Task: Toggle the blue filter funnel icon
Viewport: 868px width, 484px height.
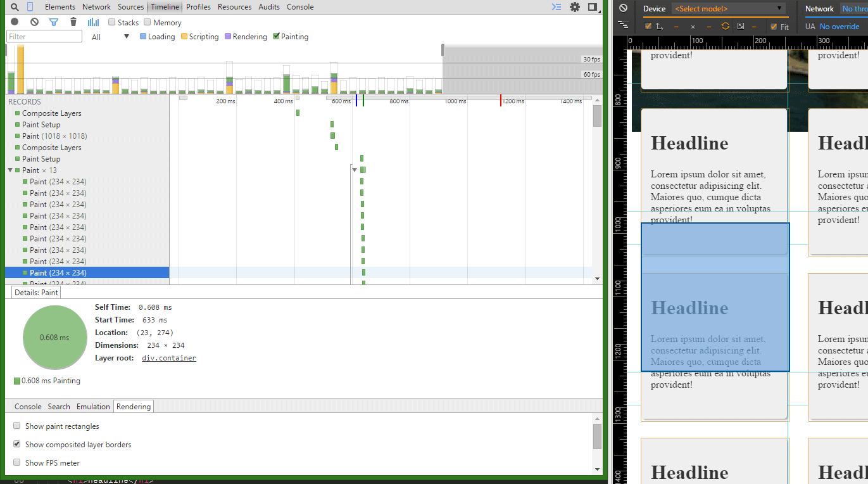Action: pyautogui.click(x=54, y=22)
